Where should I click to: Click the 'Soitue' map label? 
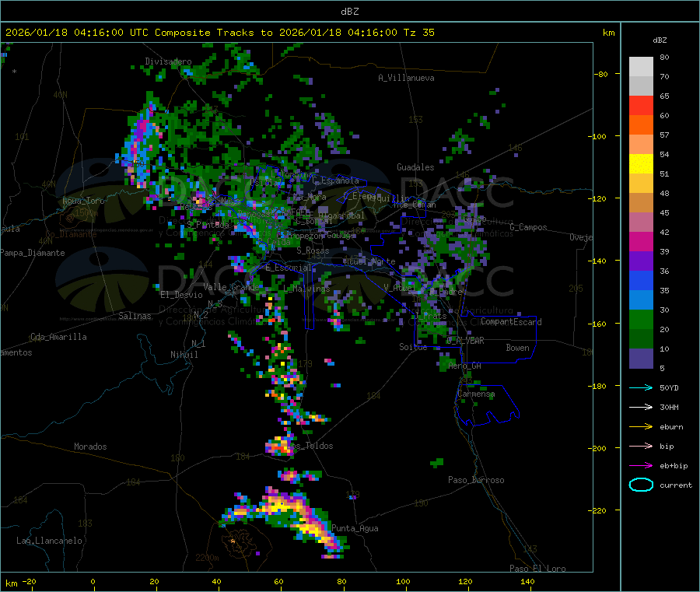[x=413, y=347]
